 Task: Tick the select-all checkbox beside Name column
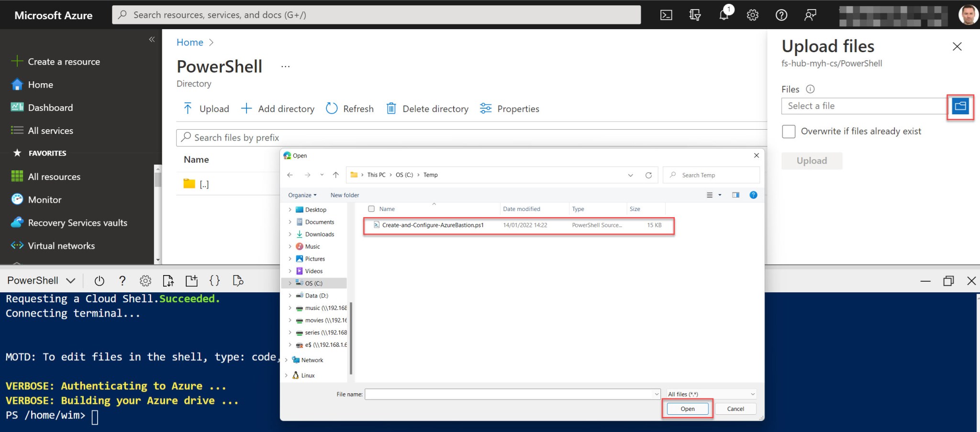tap(371, 209)
